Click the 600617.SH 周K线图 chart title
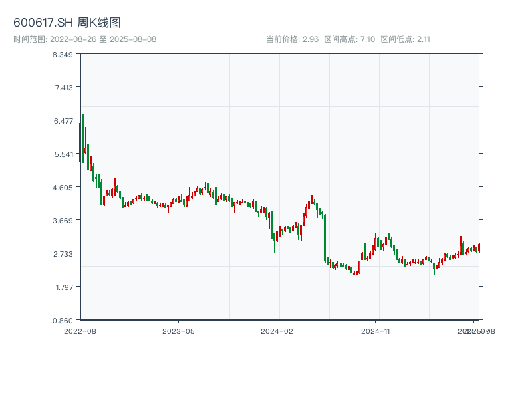Viewport: 532px width, 399px height. [67, 23]
